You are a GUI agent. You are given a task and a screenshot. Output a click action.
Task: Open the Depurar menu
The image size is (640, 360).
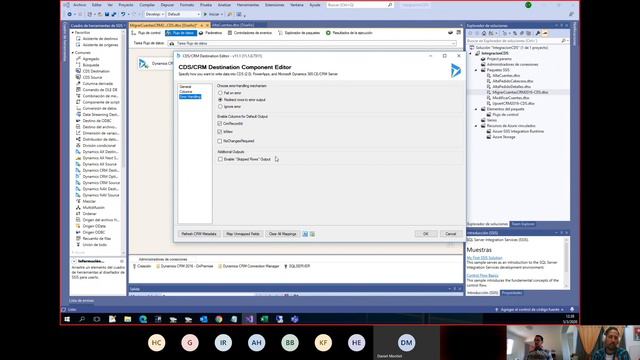click(x=167, y=5)
